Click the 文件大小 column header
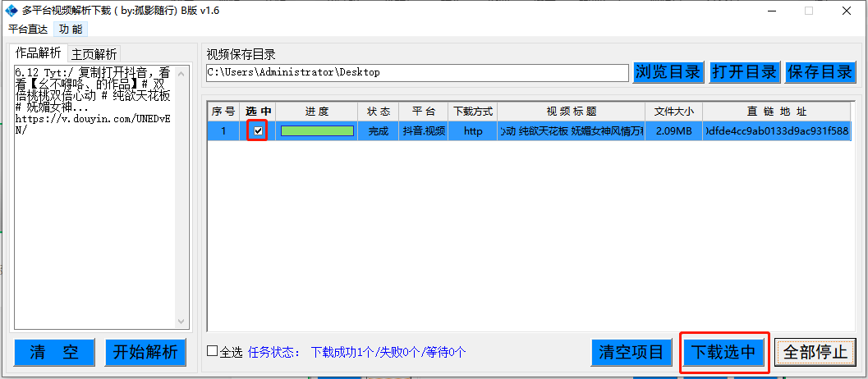 (x=673, y=112)
